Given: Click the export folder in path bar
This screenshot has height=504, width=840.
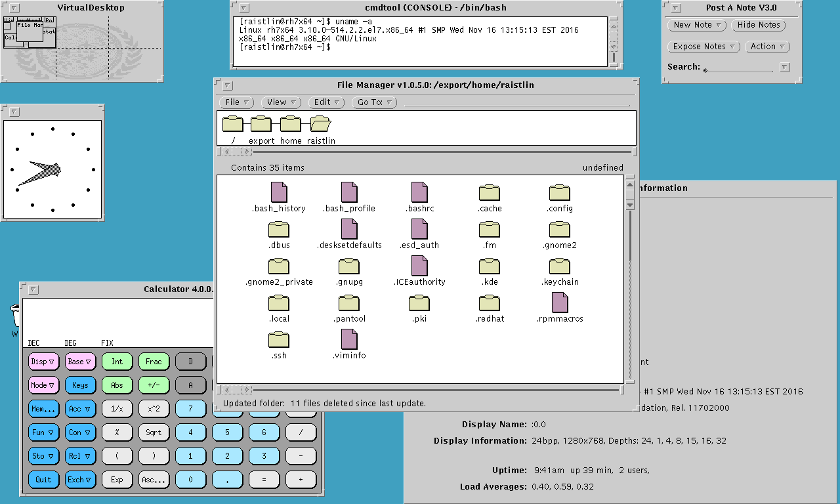Looking at the screenshot, I should (x=261, y=124).
